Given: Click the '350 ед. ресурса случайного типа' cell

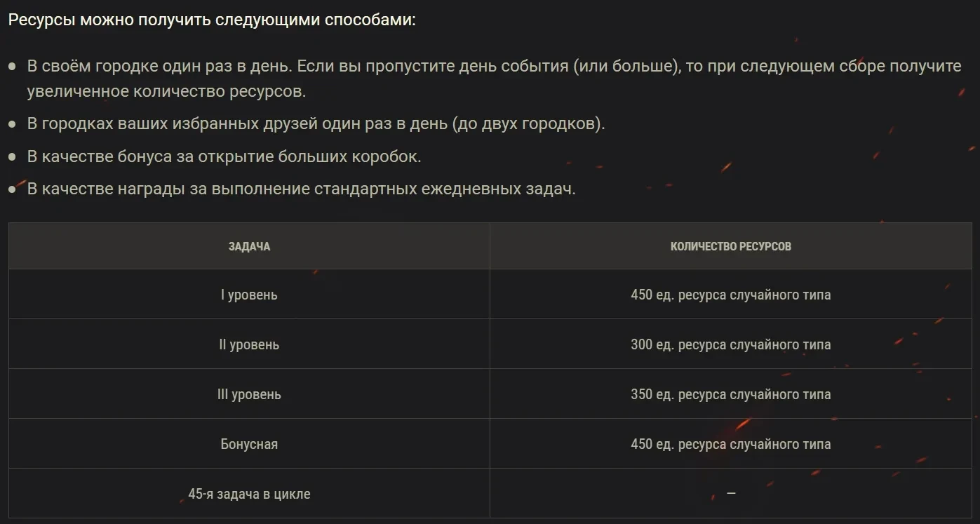Looking at the screenshot, I should (730, 394).
